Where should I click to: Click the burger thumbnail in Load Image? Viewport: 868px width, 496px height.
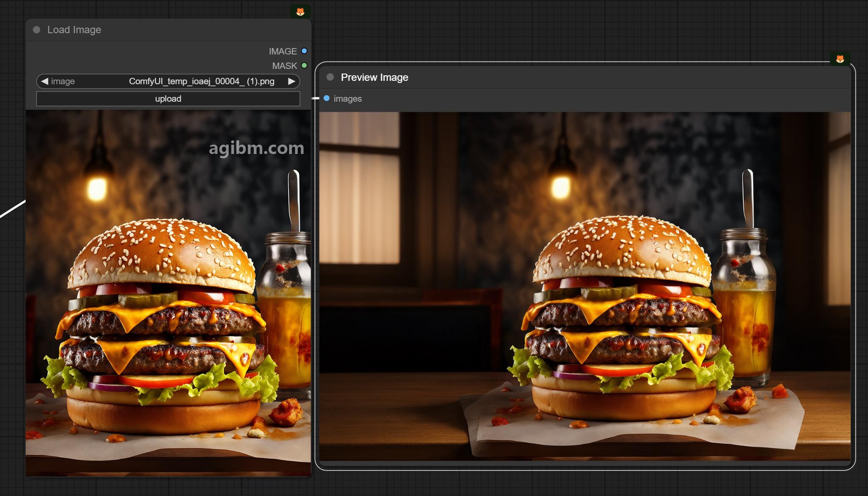pyautogui.click(x=168, y=293)
